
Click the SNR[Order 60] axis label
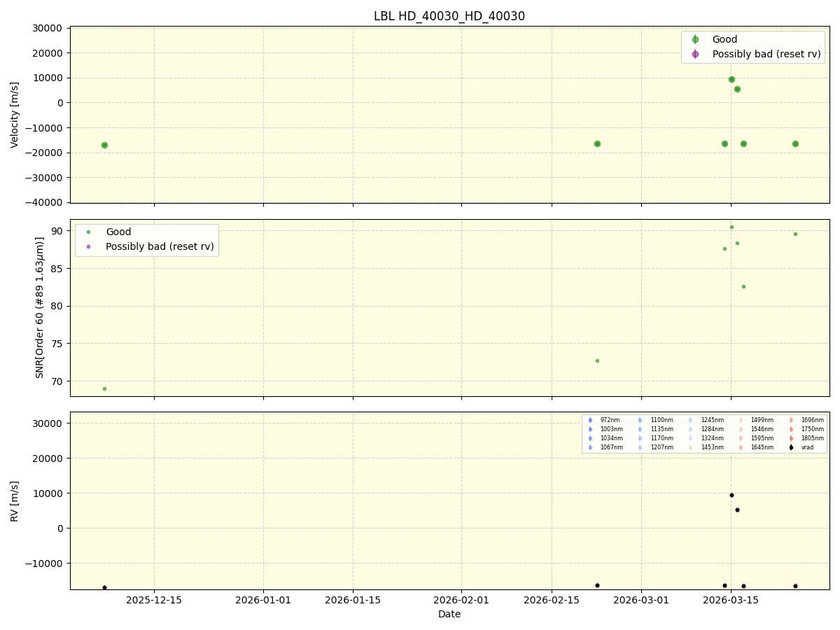[x=40, y=307]
